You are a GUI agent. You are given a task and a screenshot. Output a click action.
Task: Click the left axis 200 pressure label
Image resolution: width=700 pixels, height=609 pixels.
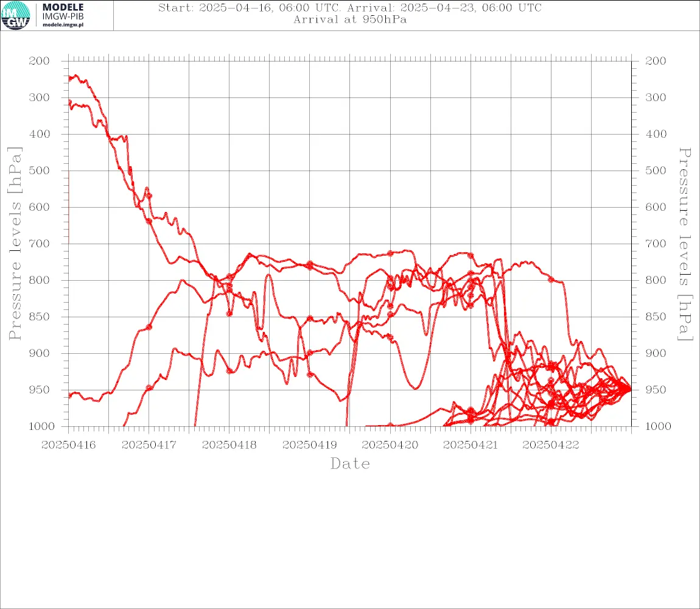pyautogui.click(x=40, y=61)
